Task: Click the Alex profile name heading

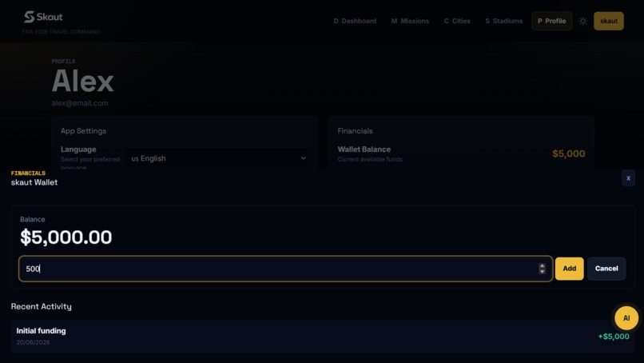Action: click(82, 81)
